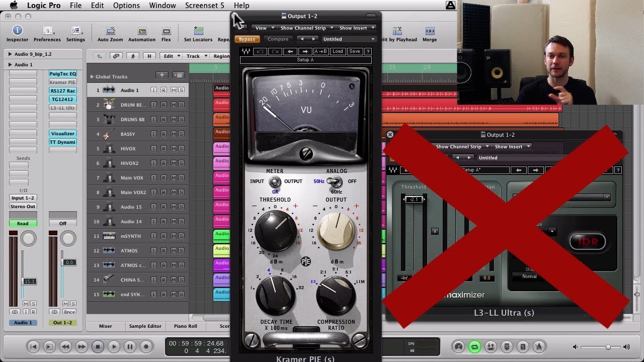Open the plugin View dropdown
This screenshot has height=362, width=644.
pos(265,28)
